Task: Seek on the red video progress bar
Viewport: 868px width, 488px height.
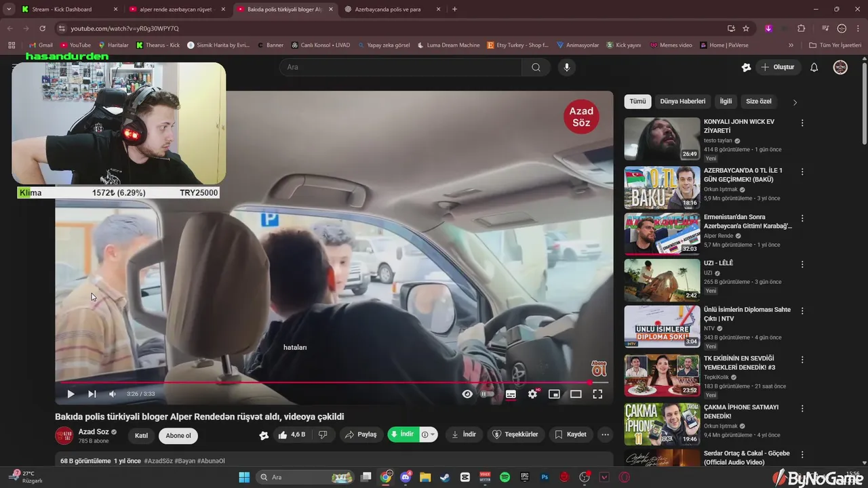Action: 332,382
